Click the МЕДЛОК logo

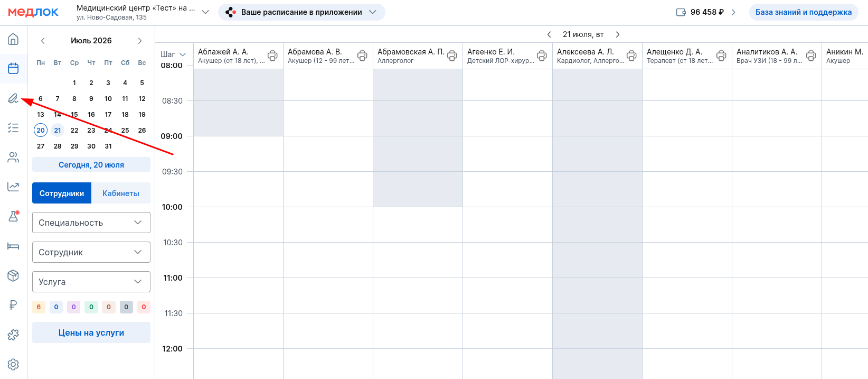click(x=33, y=12)
